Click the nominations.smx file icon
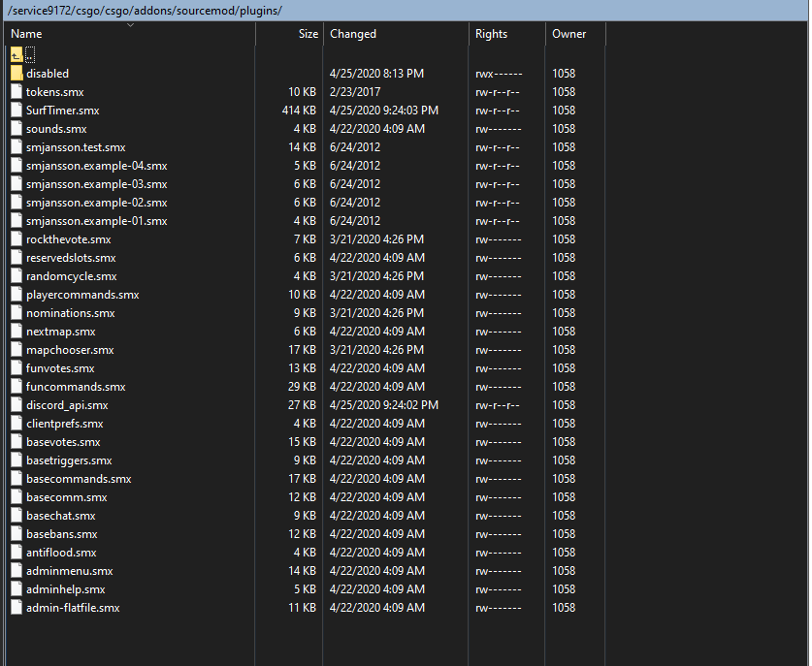The image size is (812, 666). tap(16, 312)
